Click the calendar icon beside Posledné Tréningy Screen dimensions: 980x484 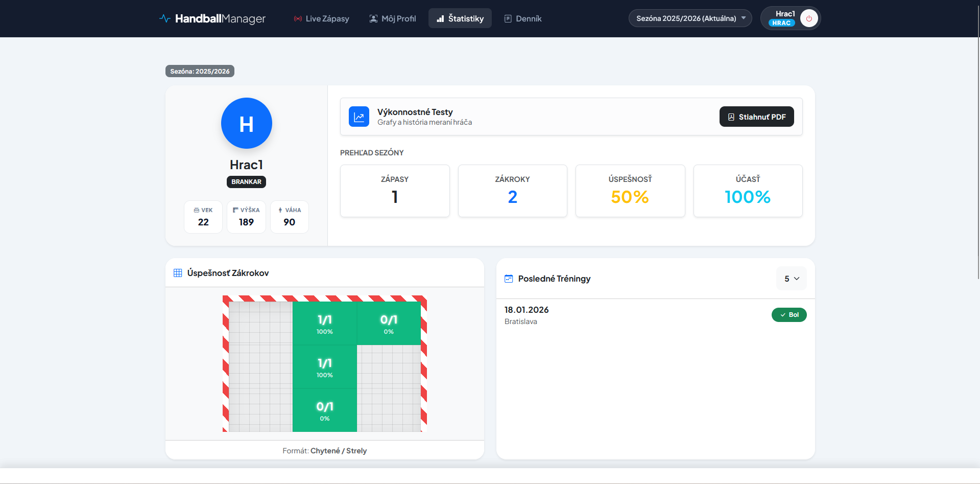(509, 279)
